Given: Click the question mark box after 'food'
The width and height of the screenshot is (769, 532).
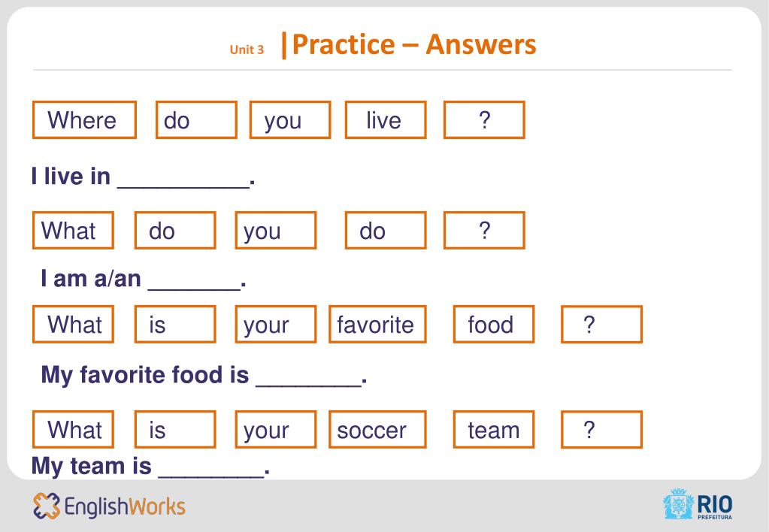Looking at the screenshot, I should (x=601, y=324).
